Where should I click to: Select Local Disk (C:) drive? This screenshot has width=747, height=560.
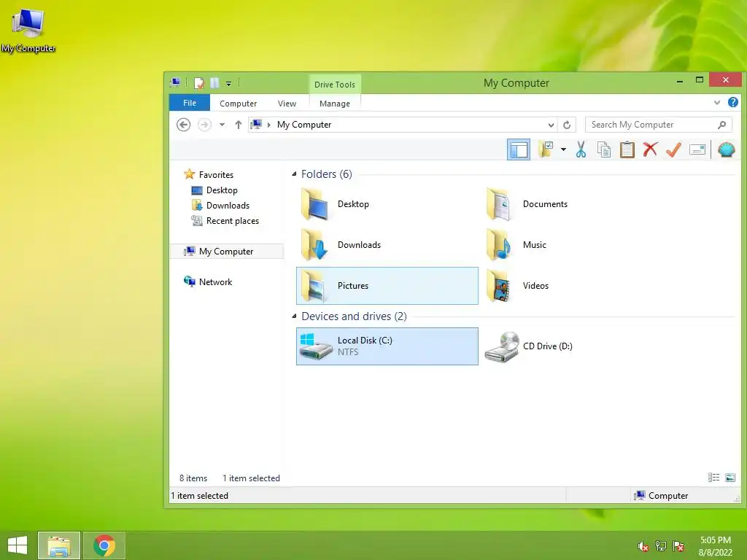(x=387, y=346)
